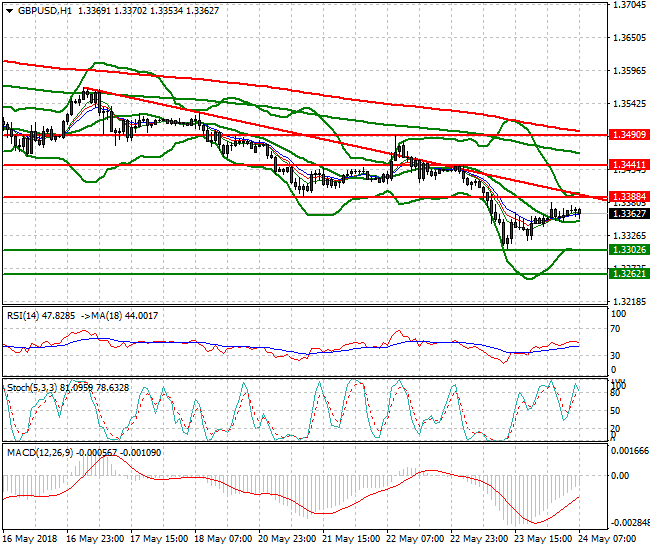The width and height of the screenshot is (650, 550).
Task: Click the 1.35965 price scale value
Action: tap(629, 71)
